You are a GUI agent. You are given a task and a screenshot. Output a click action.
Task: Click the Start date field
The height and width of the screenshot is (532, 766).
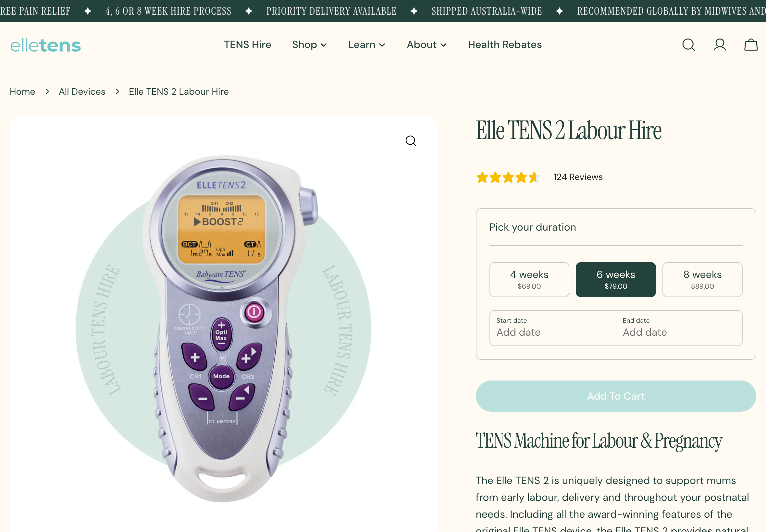pos(552,328)
